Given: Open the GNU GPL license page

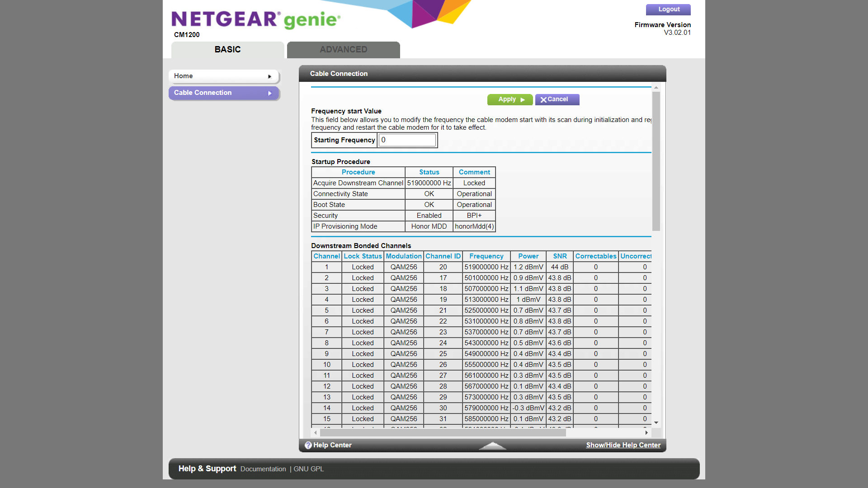Looking at the screenshot, I should tap(309, 469).
